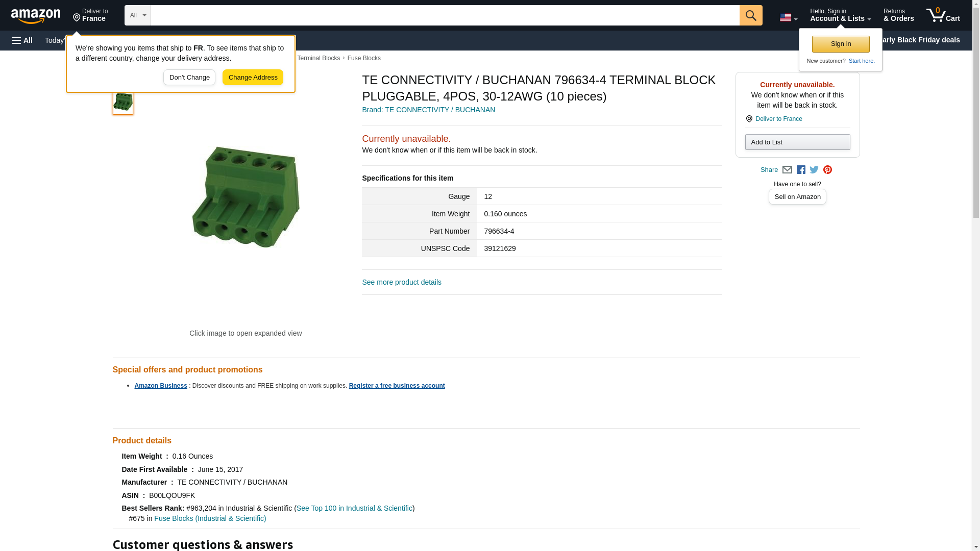Click the Amazon logo
The height and width of the screenshot is (551, 980).
[36, 16]
